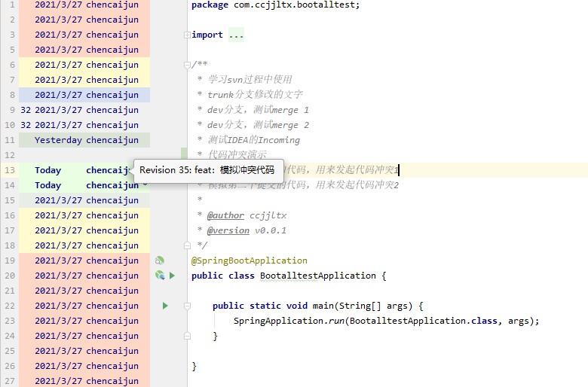Run BootalltestApplication via the class-line green arrow
The image size is (588, 387).
172,276
